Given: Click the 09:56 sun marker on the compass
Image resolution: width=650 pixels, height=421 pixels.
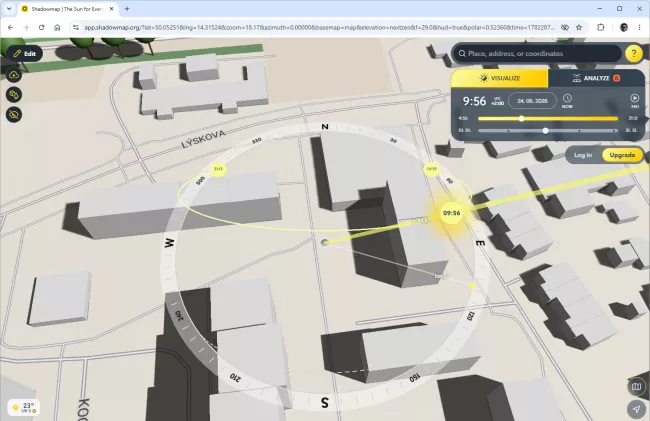Looking at the screenshot, I should [x=451, y=213].
